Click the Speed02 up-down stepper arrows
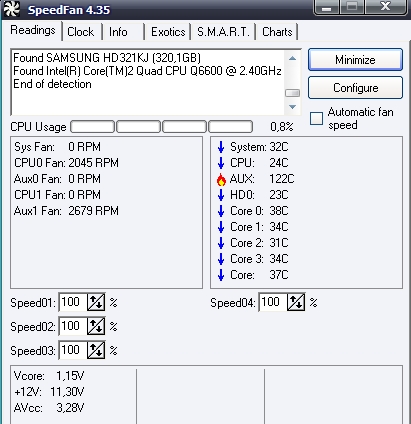Viewport: 411px width, 424px height. point(96,326)
